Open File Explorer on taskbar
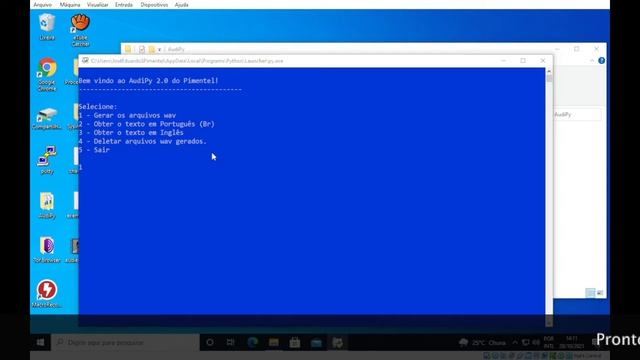 [x=273, y=342]
